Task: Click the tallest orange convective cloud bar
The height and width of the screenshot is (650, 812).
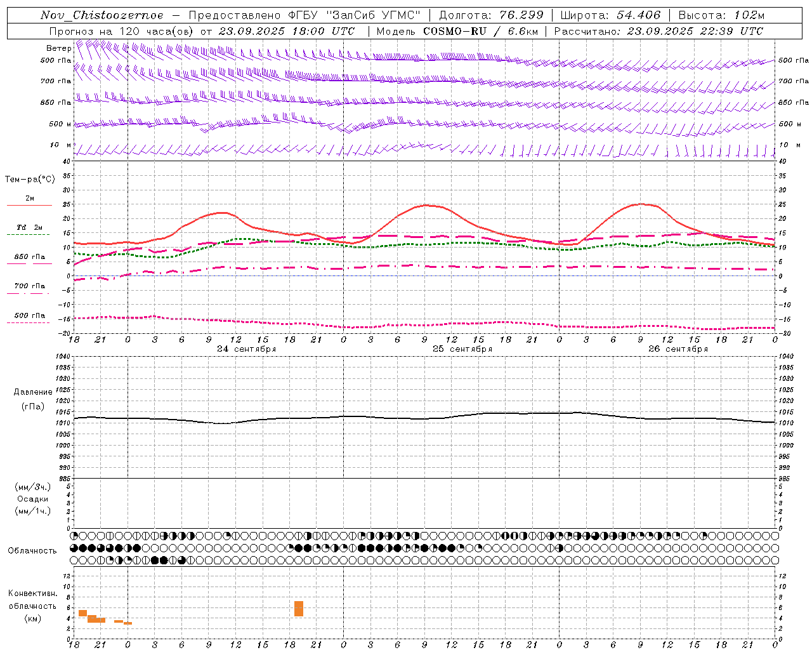Action: pyautogui.click(x=299, y=609)
